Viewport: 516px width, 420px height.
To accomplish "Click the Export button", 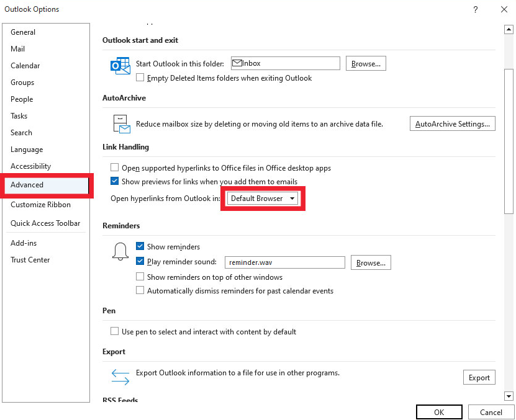I will point(479,378).
